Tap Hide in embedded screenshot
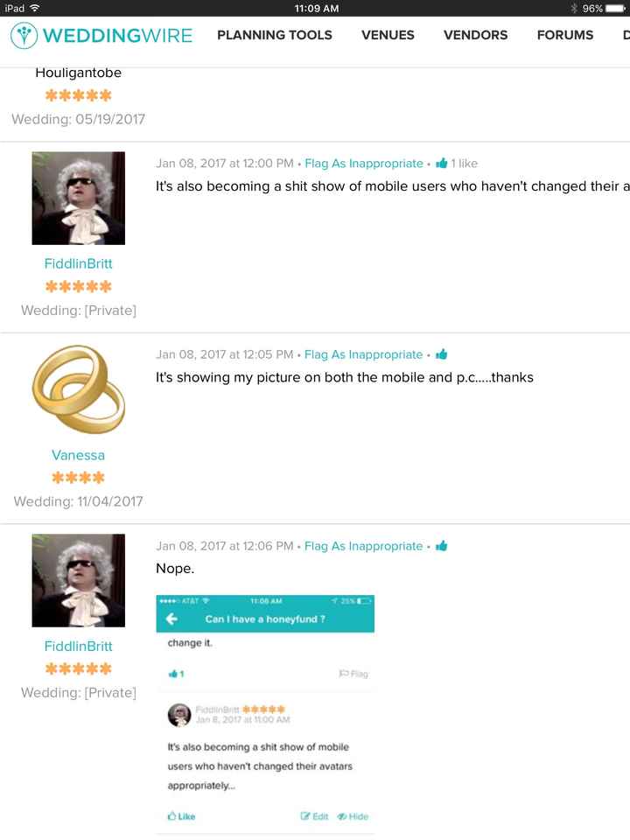Screen dimensions: 630x840 point(353,816)
